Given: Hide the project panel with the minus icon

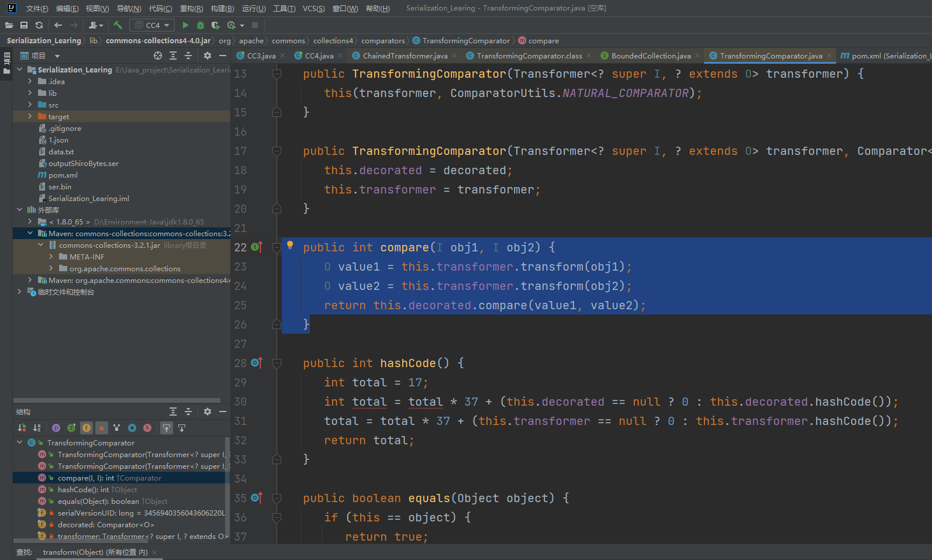Looking at the screenshot, I should point(223,56).
